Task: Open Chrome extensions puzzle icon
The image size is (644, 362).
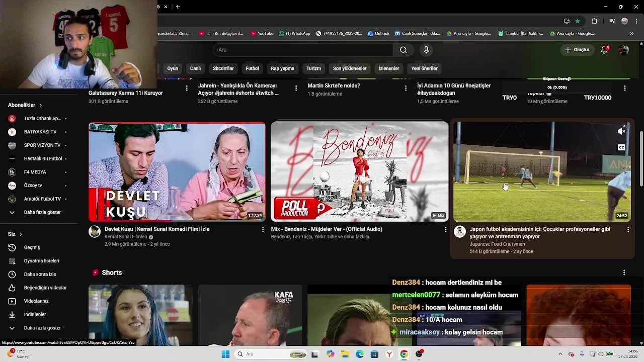Action: [594, 21]
